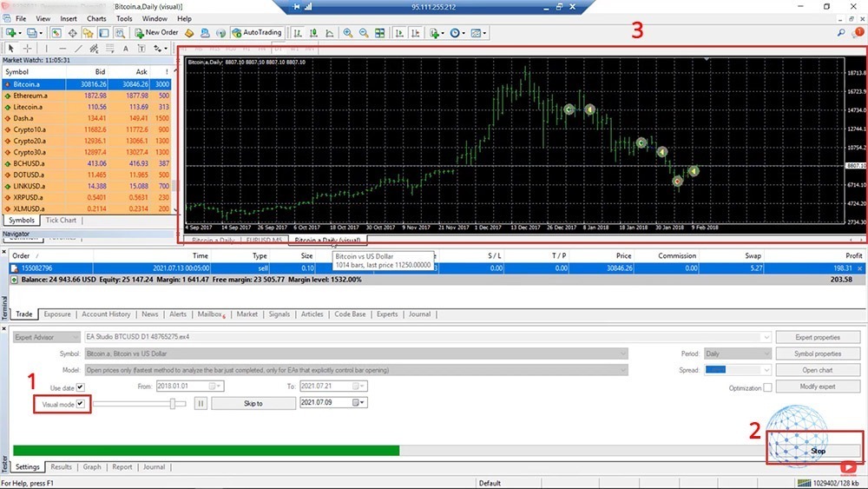Viewport: 868px width, 489px height.
Task: Select the Crosshair tool
Action: (27, 49)
